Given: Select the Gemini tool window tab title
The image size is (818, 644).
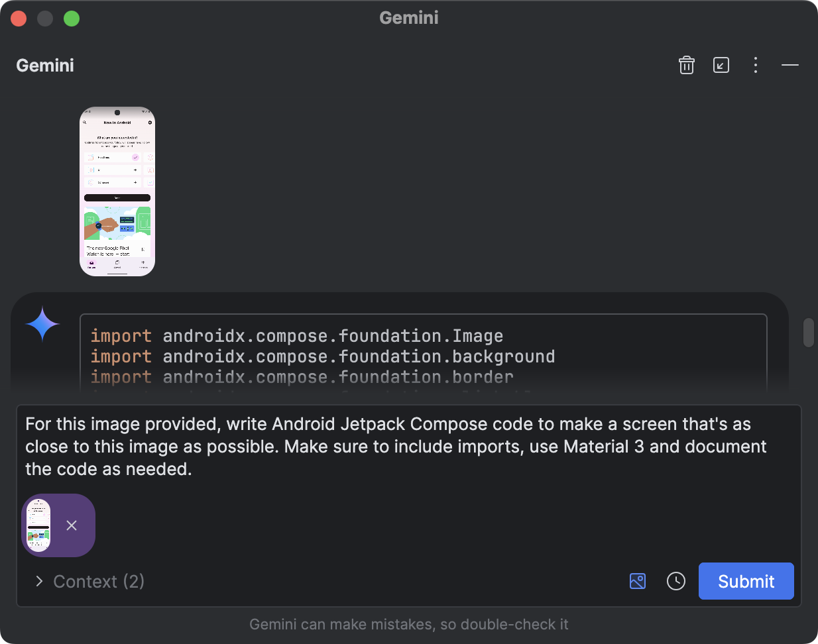Looking at the screenshot, I should coord(44,65).
